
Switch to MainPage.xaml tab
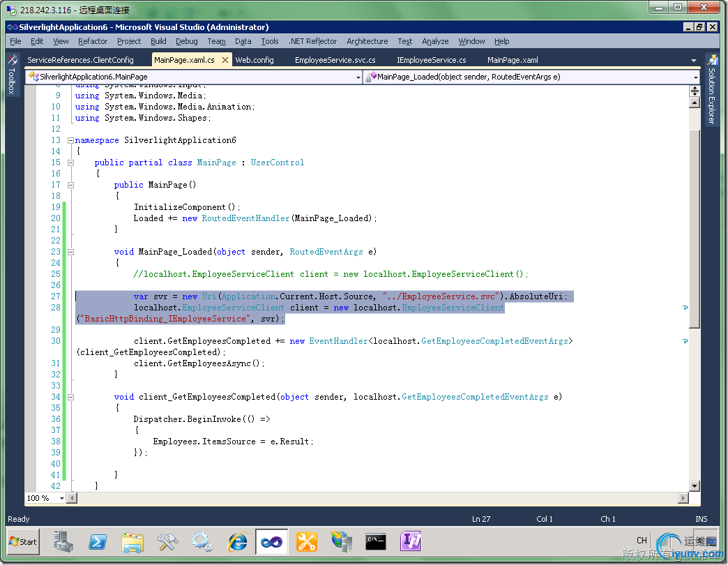(513, 60)
